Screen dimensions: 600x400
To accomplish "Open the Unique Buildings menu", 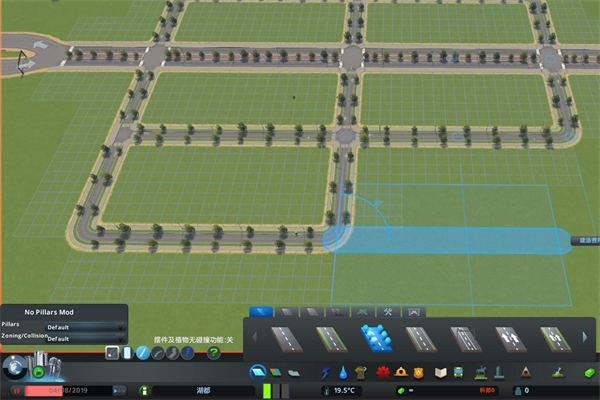I will pos(499,372).
